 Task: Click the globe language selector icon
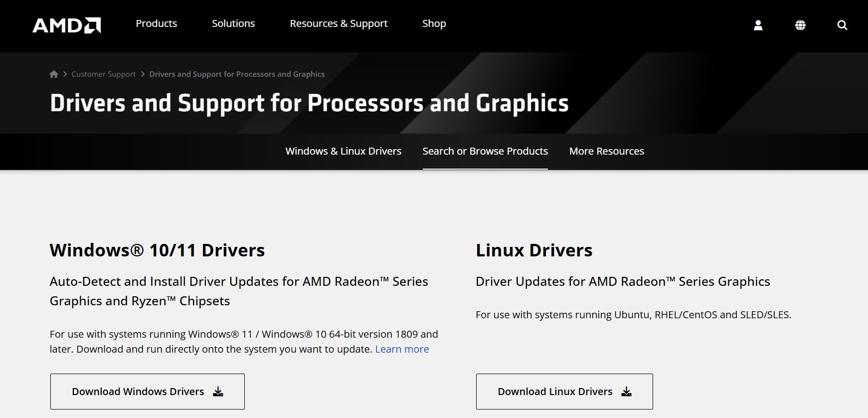coord(800,25)
